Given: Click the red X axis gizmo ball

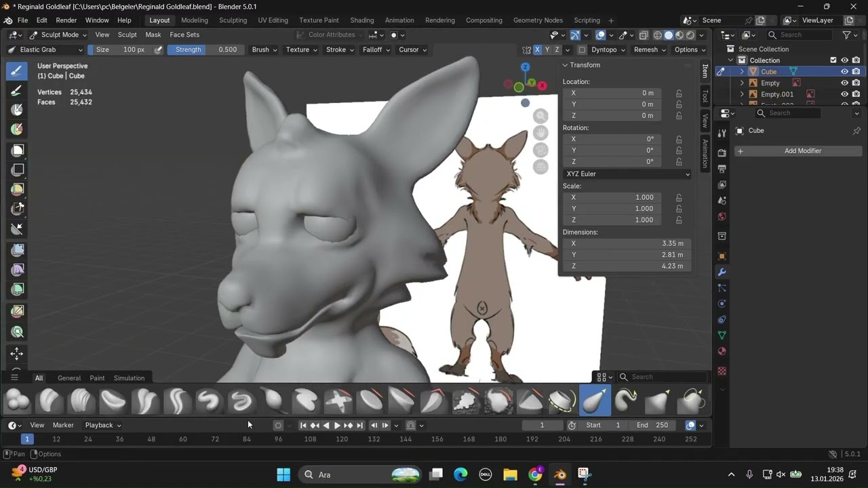Looking at the screenshot, I should (542, 85).
